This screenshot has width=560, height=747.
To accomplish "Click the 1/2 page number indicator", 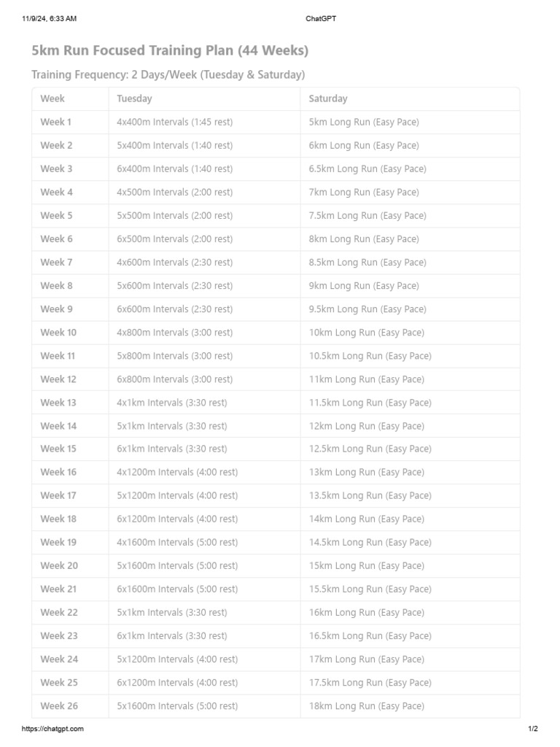I will tap(532, 729).
